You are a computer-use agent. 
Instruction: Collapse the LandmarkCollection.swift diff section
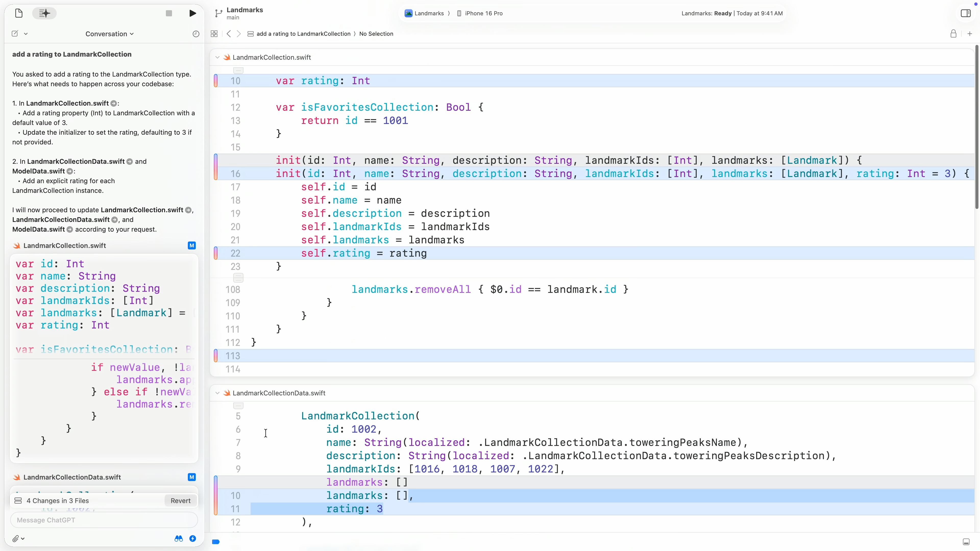pos(217,57)
